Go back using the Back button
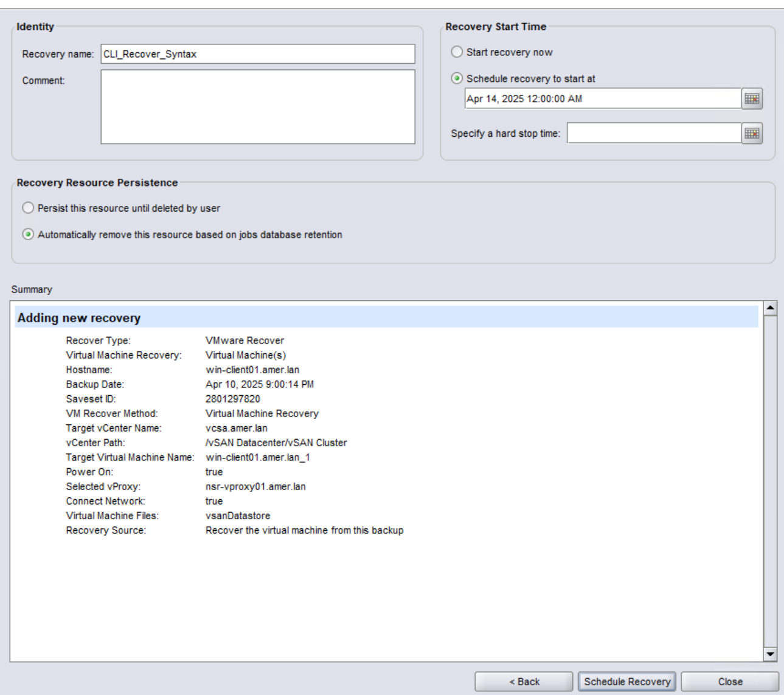The image size is (784, 695). pyautogui.click(x=527, y=681)
